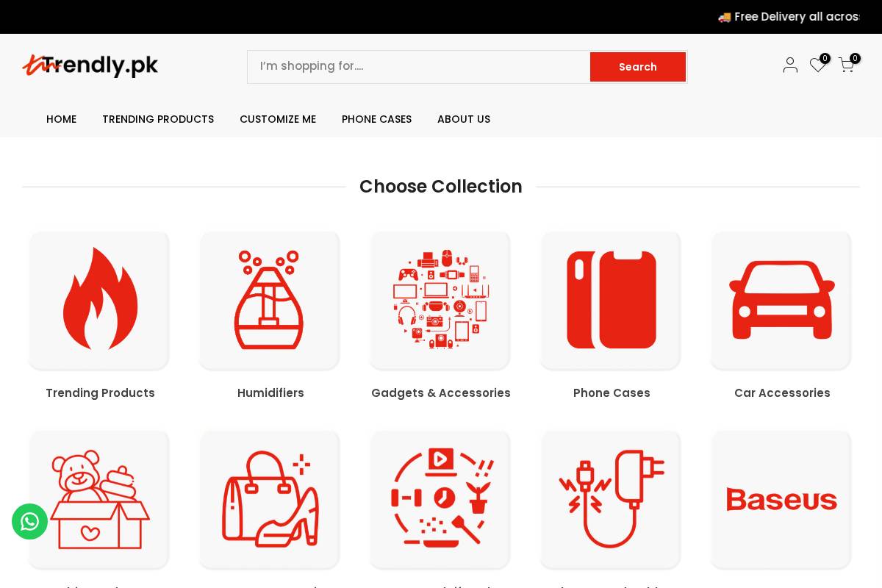Open the WhatsApp chat bubble
The height and width of the screenshot is (588, 882).
click(x=29, y=521)
